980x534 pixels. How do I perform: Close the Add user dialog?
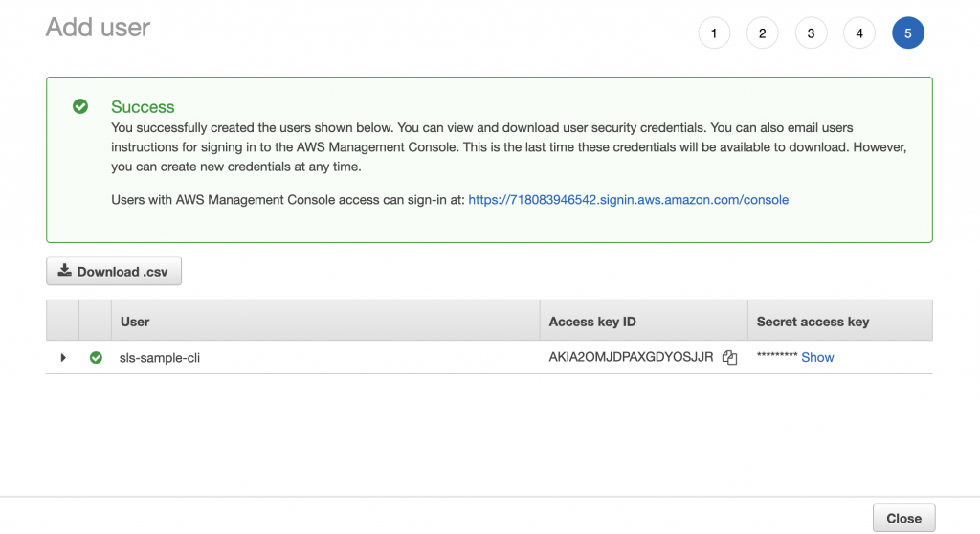(x=903, y=518)
